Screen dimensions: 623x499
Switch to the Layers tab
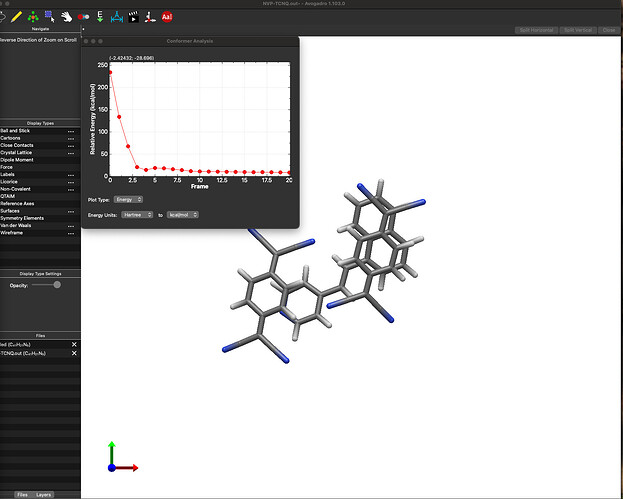point(44,494)
